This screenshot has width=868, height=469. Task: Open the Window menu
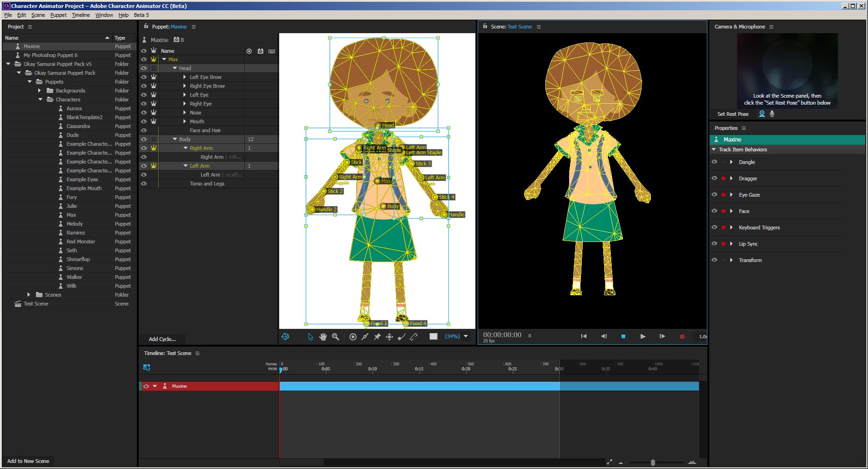[x=104, y=15]
